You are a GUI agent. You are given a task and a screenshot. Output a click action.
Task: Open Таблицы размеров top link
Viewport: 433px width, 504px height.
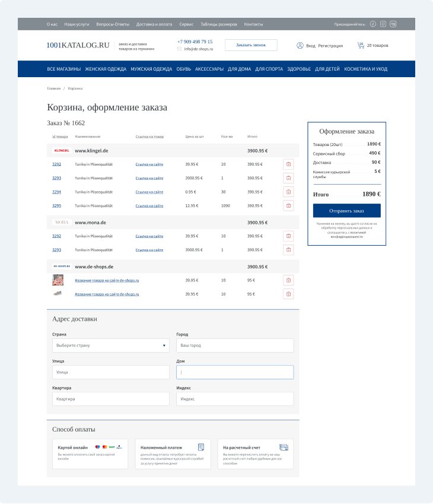(x=219, y=24)
